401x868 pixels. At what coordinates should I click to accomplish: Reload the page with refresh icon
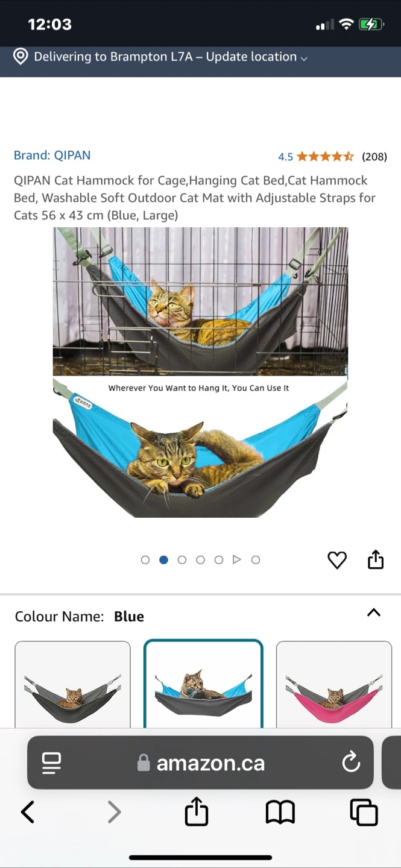[x=351, y=763]
